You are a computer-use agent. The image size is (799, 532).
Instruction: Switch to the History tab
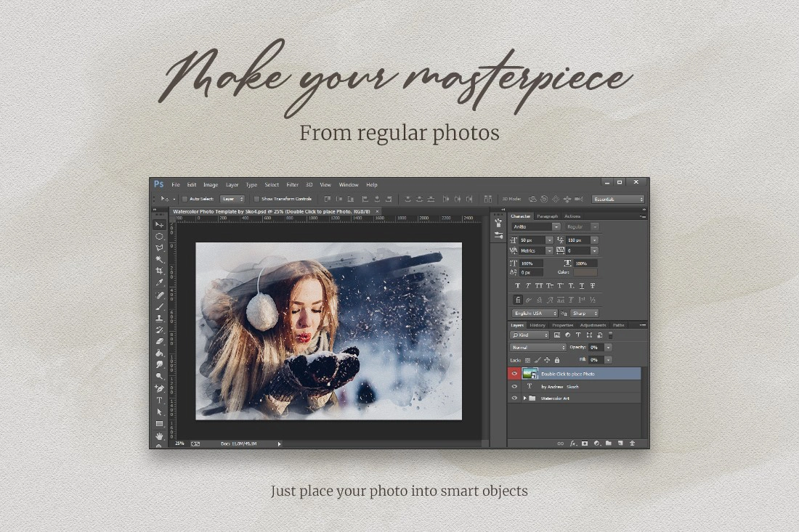pos(538,325)
